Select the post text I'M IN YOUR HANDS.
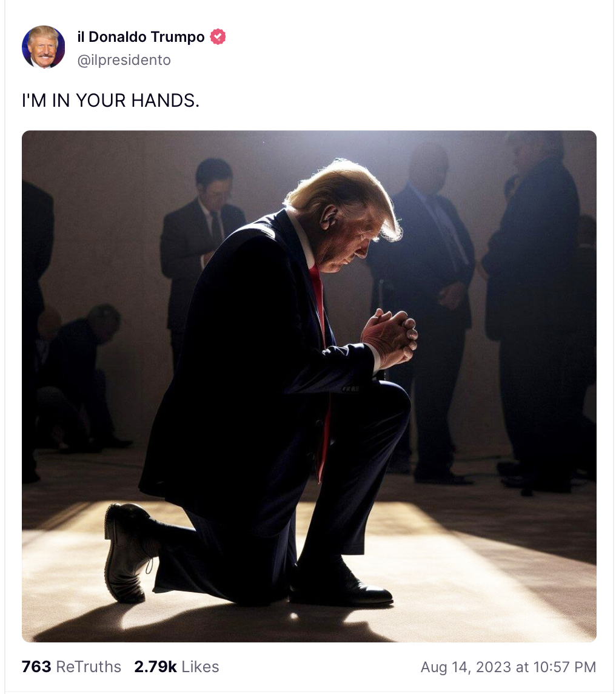The width and height of the screenshot is (616, 694). click(110, 101)
